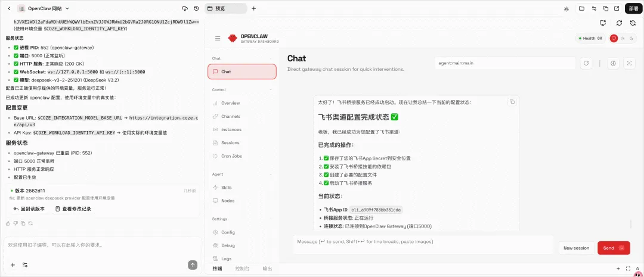This screenshot has height=277, width=644.
Task: Open the Config nav item
Action: [x=242, y=232]
